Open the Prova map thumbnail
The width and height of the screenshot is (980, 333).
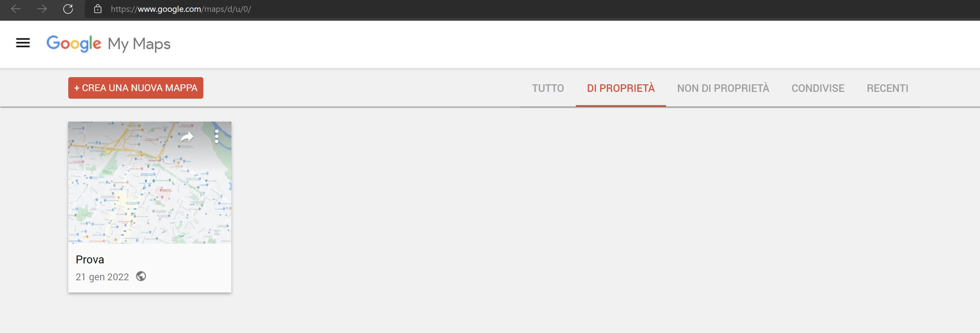click(149, 182)
